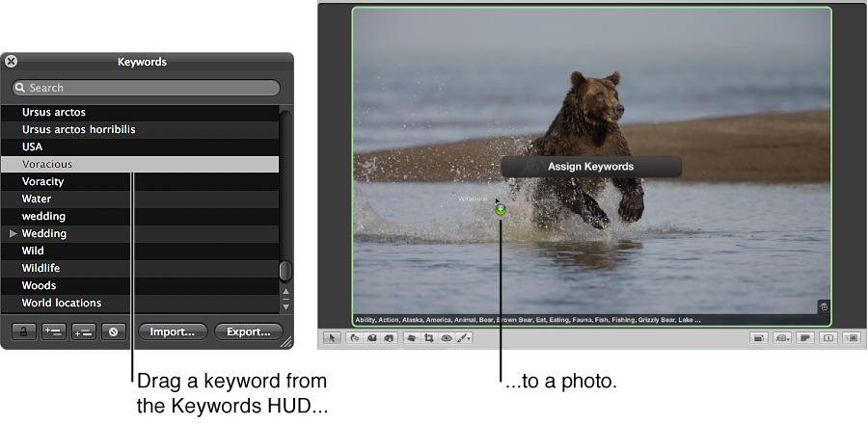This screenshot has height=424, width=868.
Task: Select the highlighted Voracious keyword
Action: tap(140, 164)
